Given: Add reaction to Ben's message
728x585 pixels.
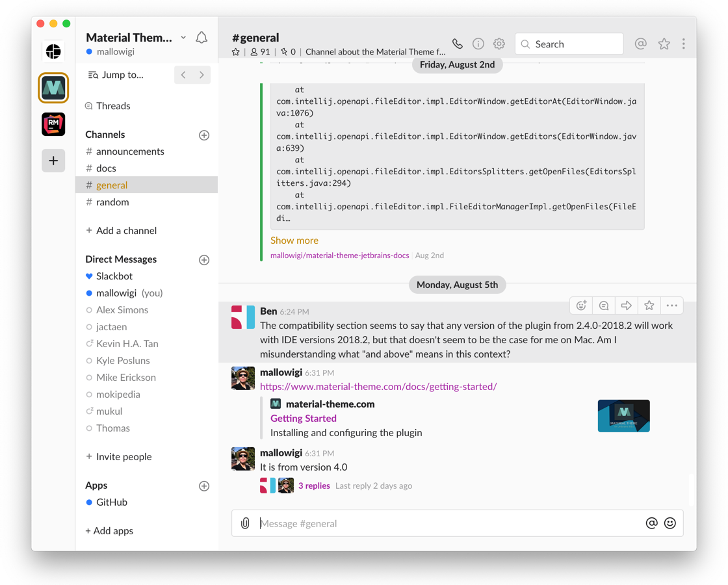Looking at the screenshot, I should point(581,305).
